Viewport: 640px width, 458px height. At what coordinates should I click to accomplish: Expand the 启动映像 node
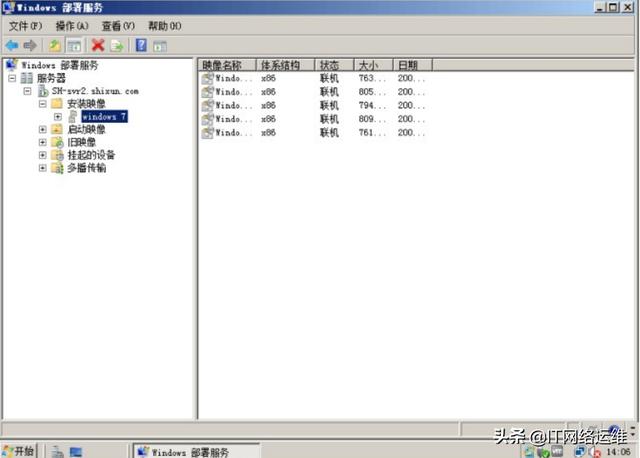pos(42,129)
